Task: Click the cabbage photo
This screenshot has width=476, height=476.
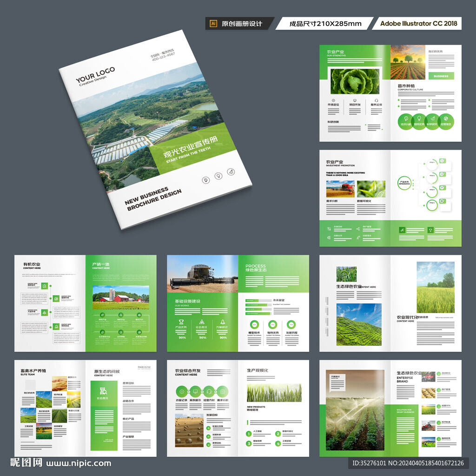Action: [x=355, y=81]
